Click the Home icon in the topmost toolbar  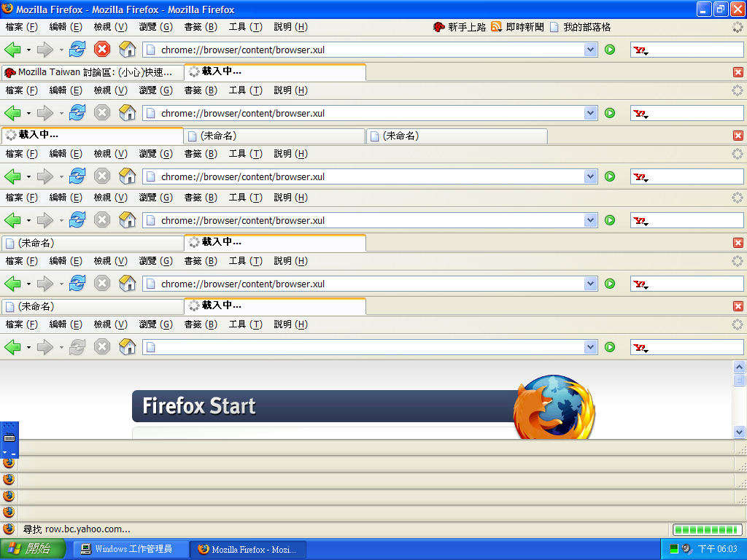[127, 50]
